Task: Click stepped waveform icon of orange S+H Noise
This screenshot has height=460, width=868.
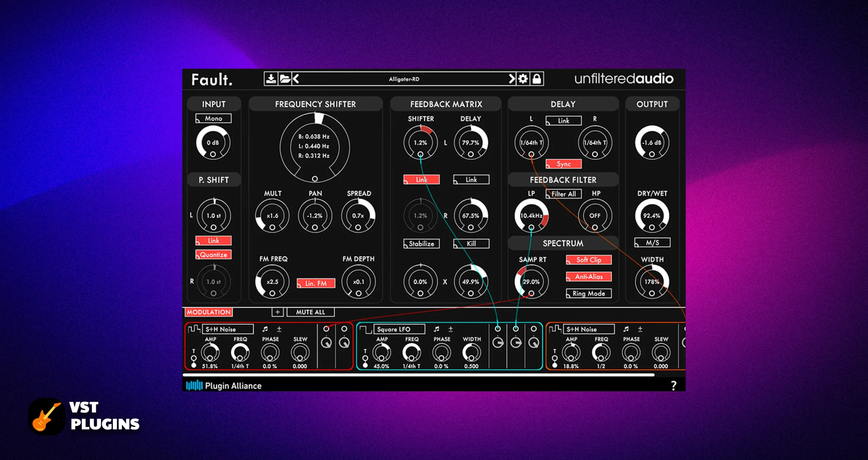Action: [x=555, y=329]
